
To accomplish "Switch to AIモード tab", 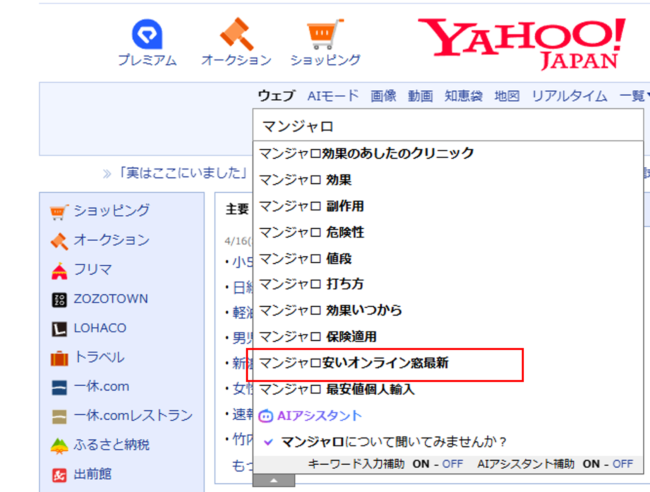I will [333, 96].
